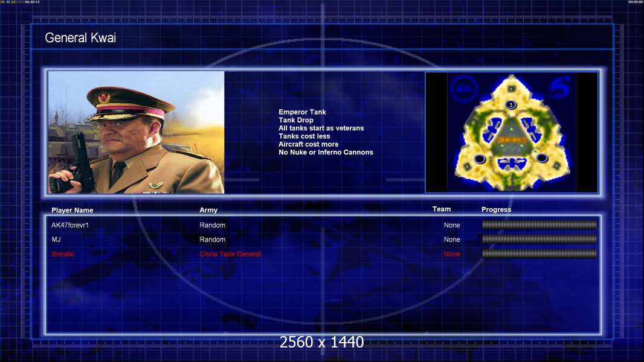This screenshot has width=644, height=362.
Task: Click the '2560 x 1440' resolution text
Action: click(321, 342)
